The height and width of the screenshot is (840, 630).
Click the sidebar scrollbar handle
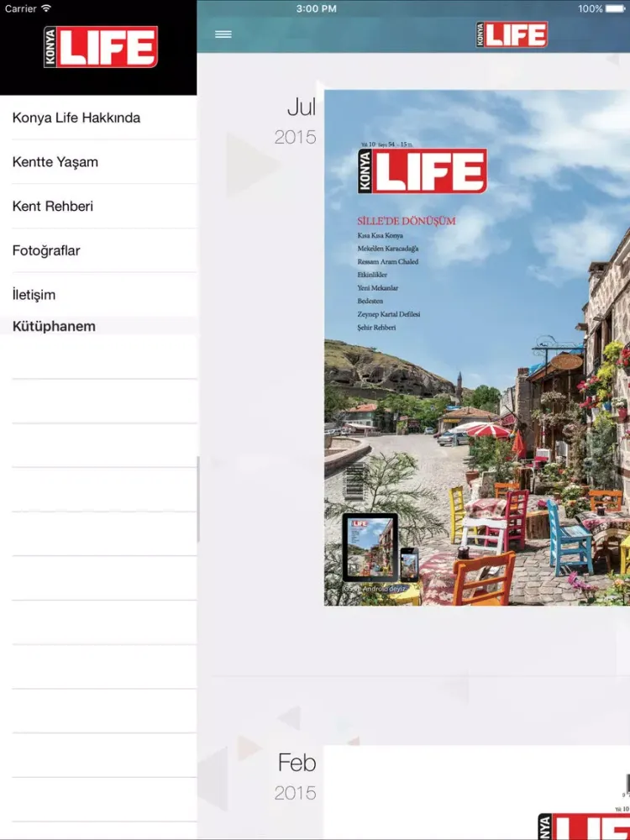(198, 499)
